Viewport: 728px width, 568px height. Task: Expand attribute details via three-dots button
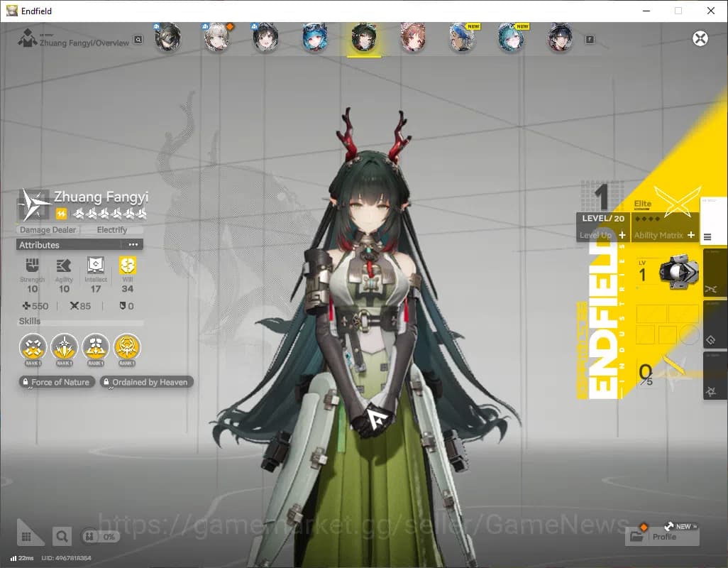tap(133, 245)
